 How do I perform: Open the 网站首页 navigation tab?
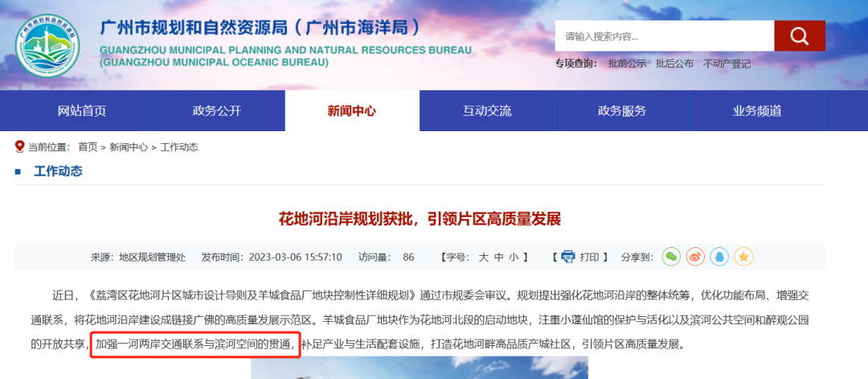82,111
